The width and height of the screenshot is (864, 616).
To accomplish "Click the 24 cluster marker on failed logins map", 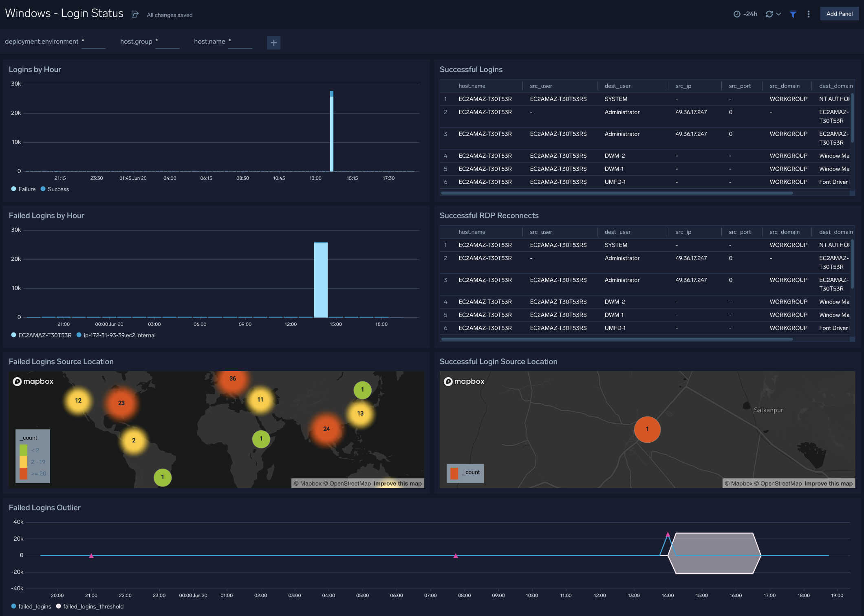I will [x=326, y=429].
